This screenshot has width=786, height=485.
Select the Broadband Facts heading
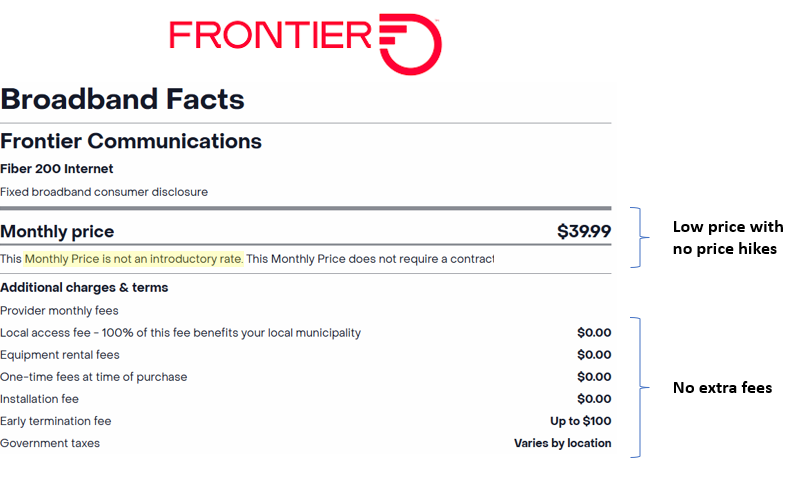pos(122,99)
